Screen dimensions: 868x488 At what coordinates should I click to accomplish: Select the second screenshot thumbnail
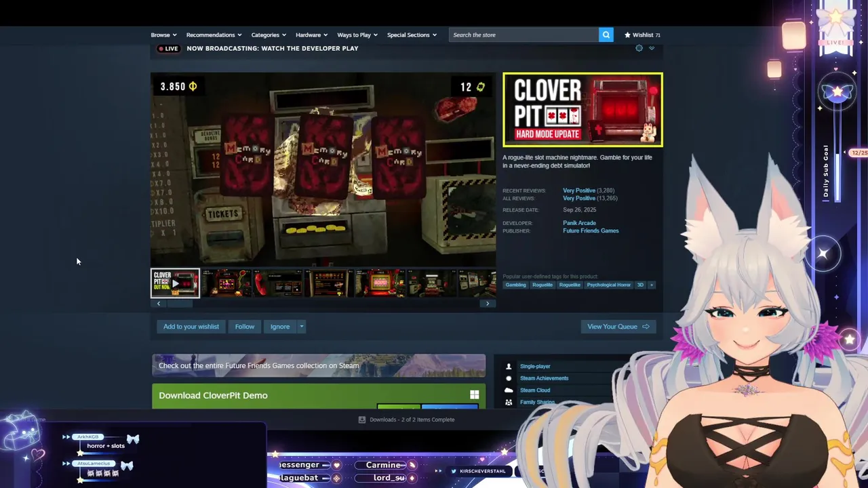pos(226,283)
